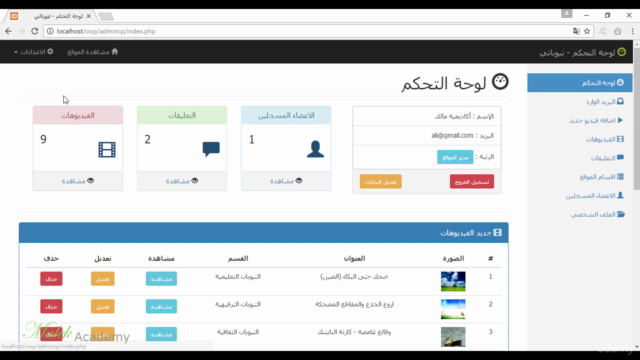The image size is (640, 360).
Task: Click blue مشاهدة button in row 1
Action: [161, 279]
